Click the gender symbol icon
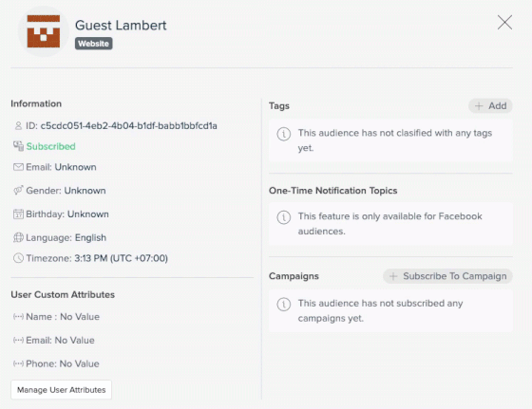 pos(18,190)
